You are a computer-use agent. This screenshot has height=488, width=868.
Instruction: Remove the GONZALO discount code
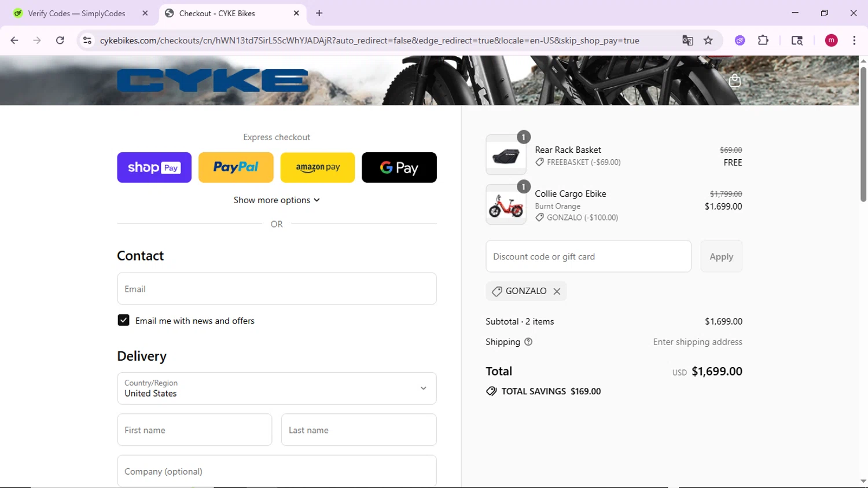pyautogui.click(x=557, y=291)
